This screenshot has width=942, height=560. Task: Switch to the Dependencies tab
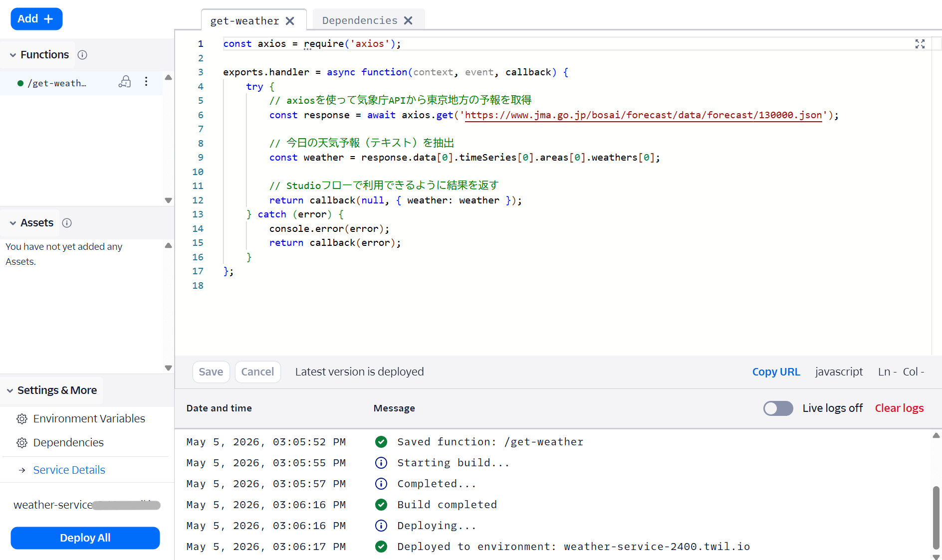coord(359,20)
